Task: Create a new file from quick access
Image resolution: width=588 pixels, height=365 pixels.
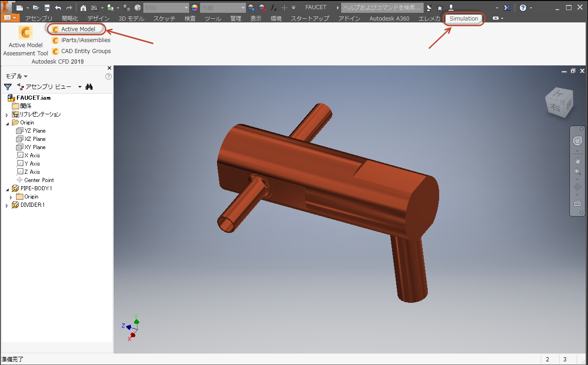Action: pyautogui.click(x=19, y=8)
